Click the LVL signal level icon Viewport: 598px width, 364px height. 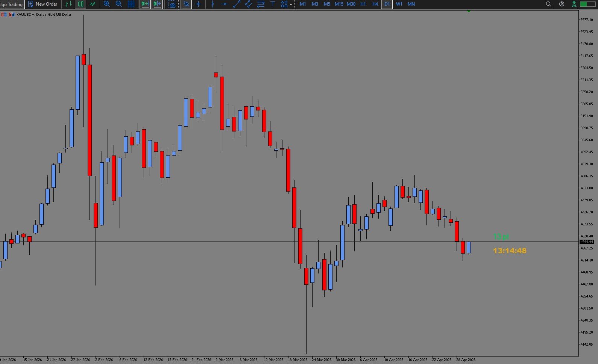[x=574, y=4]
